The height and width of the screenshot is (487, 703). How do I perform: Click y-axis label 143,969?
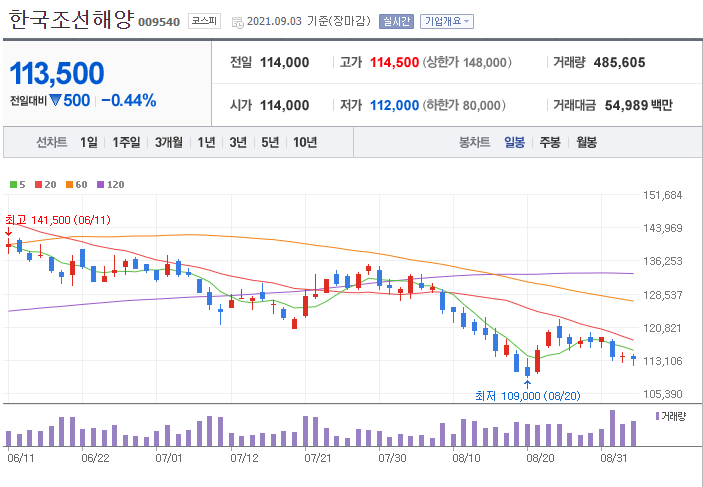tap(663, 228)
